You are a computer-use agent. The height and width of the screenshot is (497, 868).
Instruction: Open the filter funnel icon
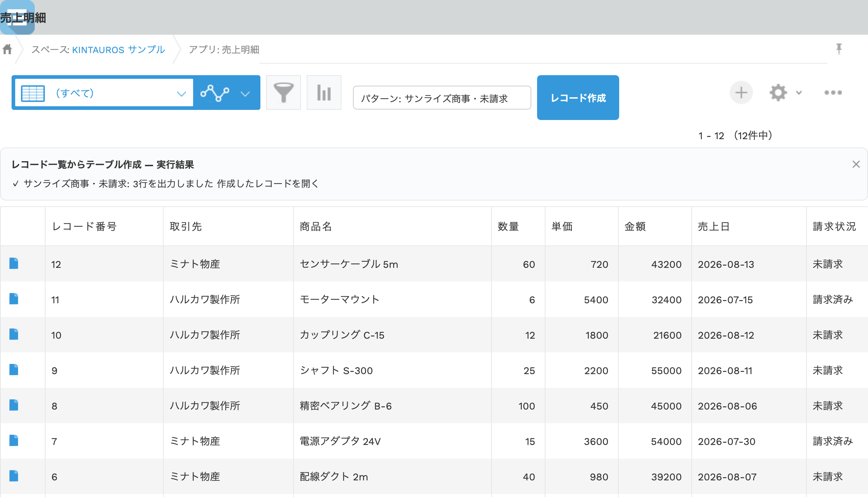point(284,93)
